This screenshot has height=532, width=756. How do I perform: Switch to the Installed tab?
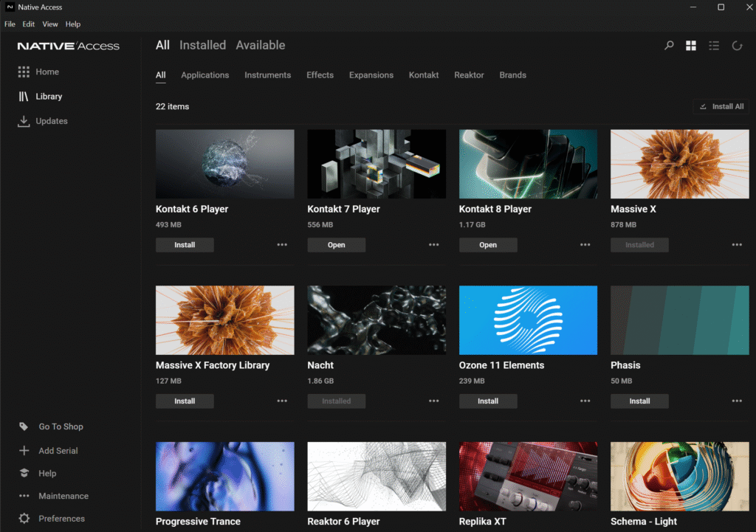coord(202,45)
